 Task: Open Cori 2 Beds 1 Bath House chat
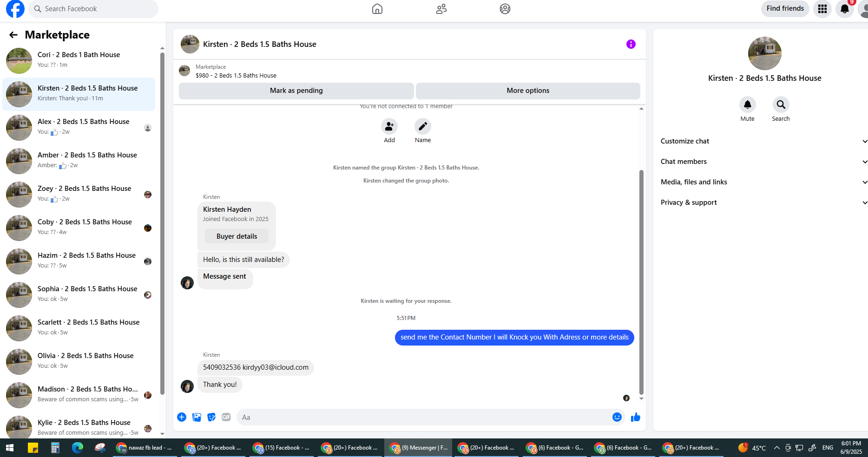pos(79,60)
